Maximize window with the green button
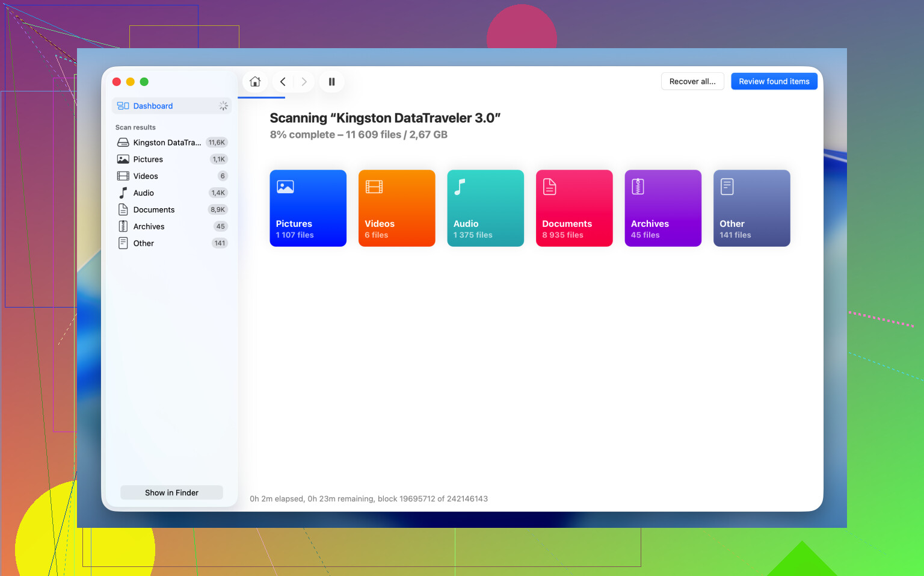This screenshot has height=576, width=924. pos(144,82)
